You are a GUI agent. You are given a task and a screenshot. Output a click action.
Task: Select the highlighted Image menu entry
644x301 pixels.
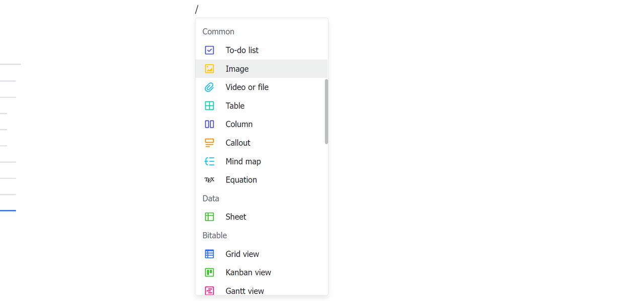(237, 69)
